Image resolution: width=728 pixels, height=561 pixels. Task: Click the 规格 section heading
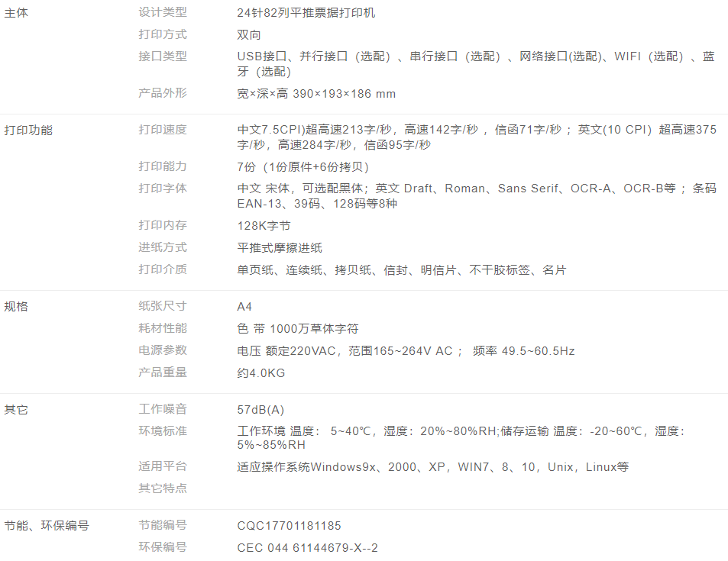[x=16, y=307]
